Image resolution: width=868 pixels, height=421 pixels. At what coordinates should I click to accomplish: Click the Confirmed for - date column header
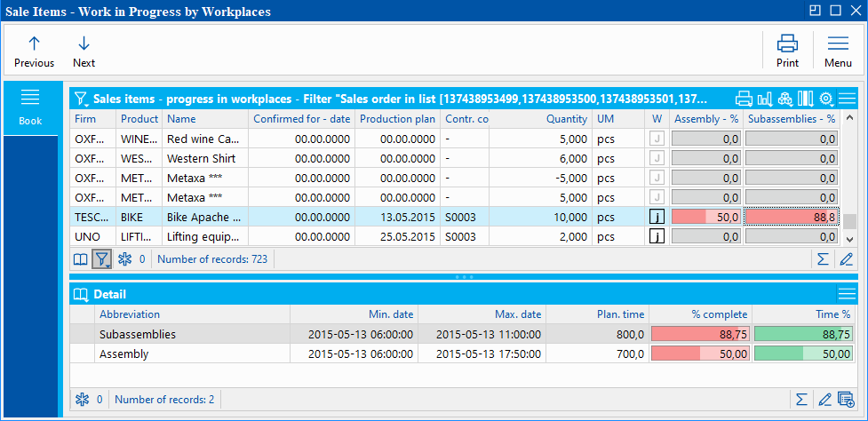pos(302,119)
